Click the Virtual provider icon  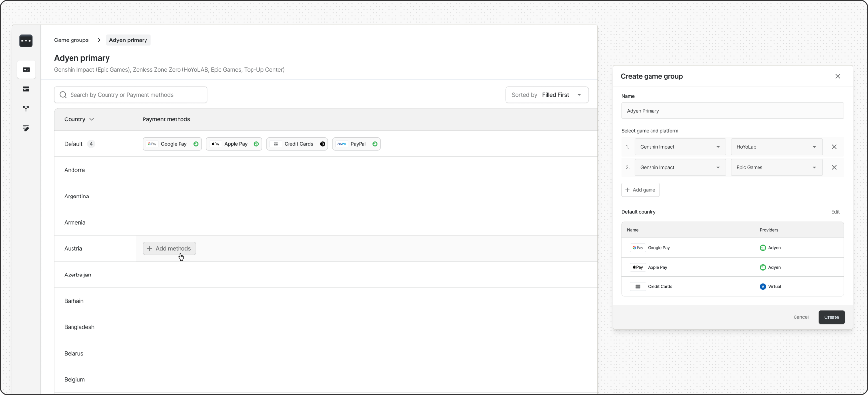(763, 286)
